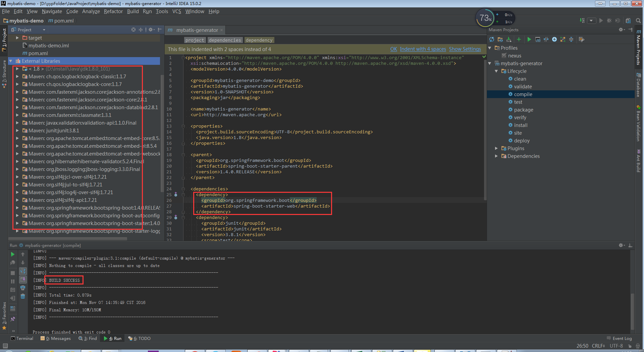
Task: Collapse the Lifecycle node
Action: click(x=496, y=71)
